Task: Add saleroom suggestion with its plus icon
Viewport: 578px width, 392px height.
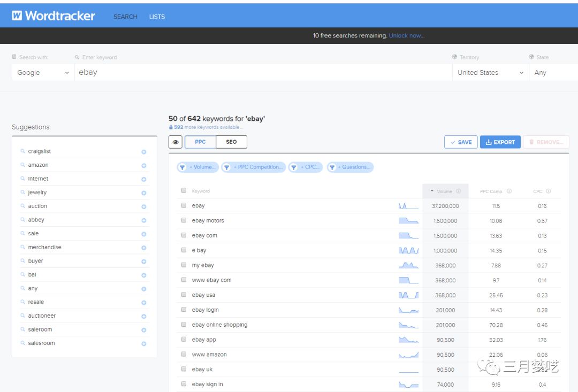Action: (144, 330)
